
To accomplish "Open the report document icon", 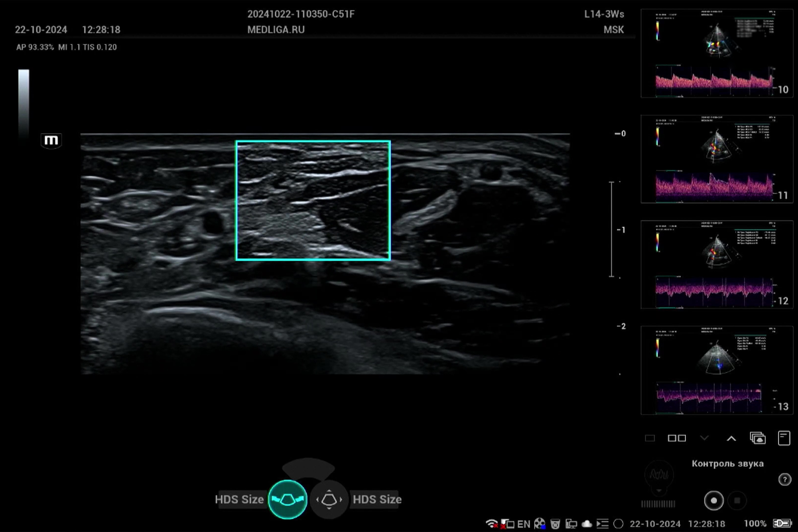I will pos(784,438).
